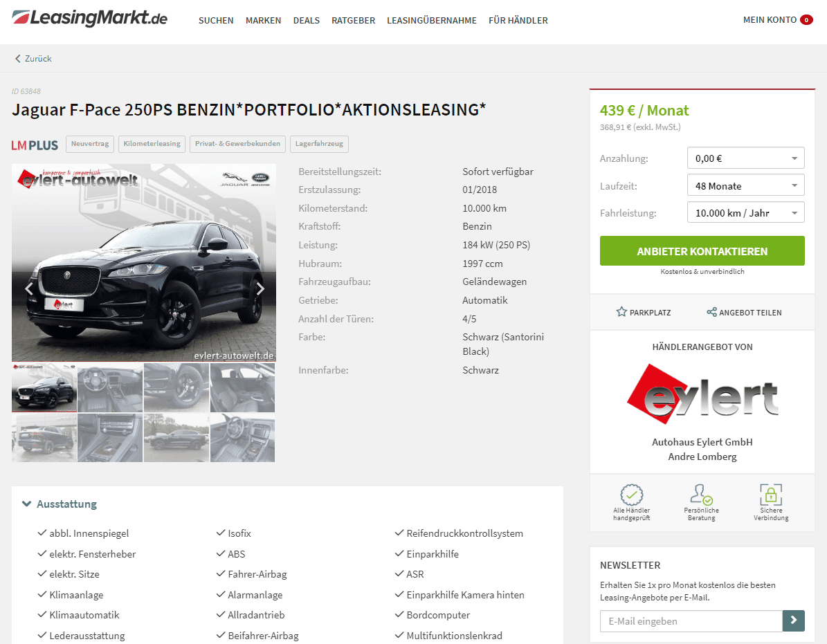This screenshot has height=644, width=827.
Task: Click the Anbieter kontaktieren button
Action: (x=702, y=251)
